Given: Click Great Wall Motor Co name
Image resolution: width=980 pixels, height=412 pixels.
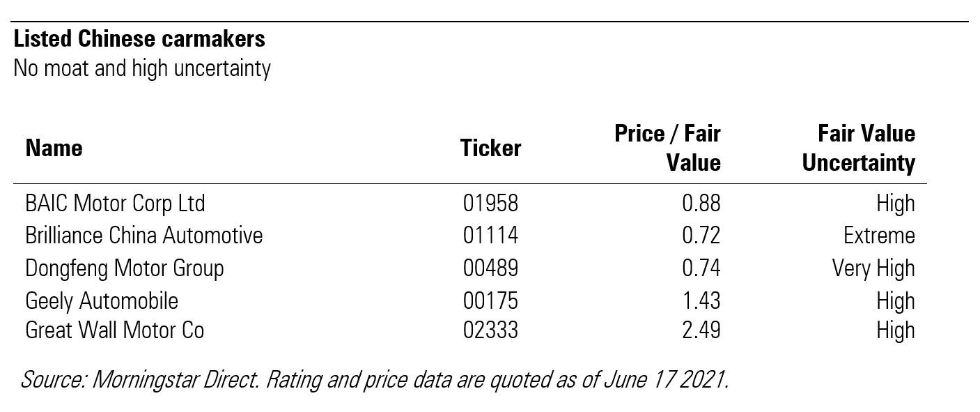Looking at the screenshot, I should coord(115,330).
